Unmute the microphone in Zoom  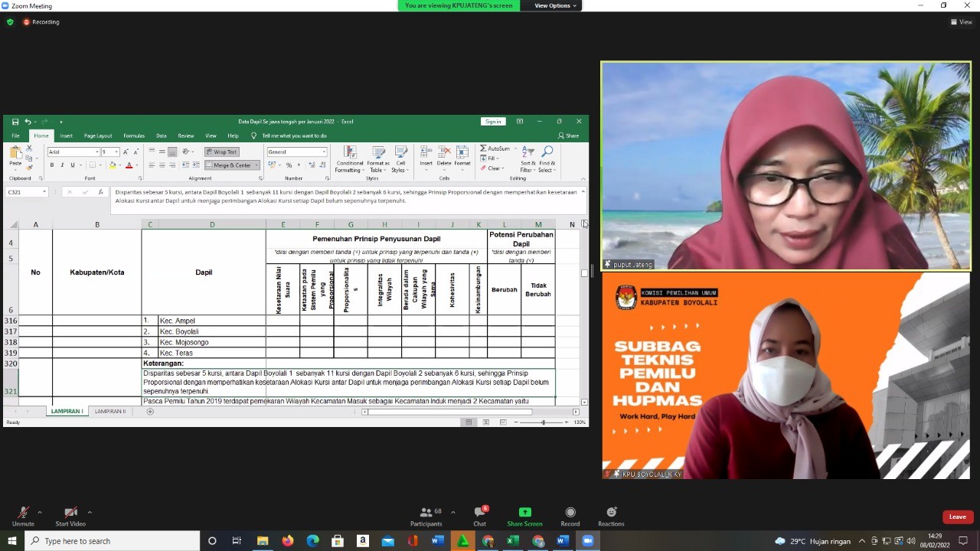coord(23,517)
